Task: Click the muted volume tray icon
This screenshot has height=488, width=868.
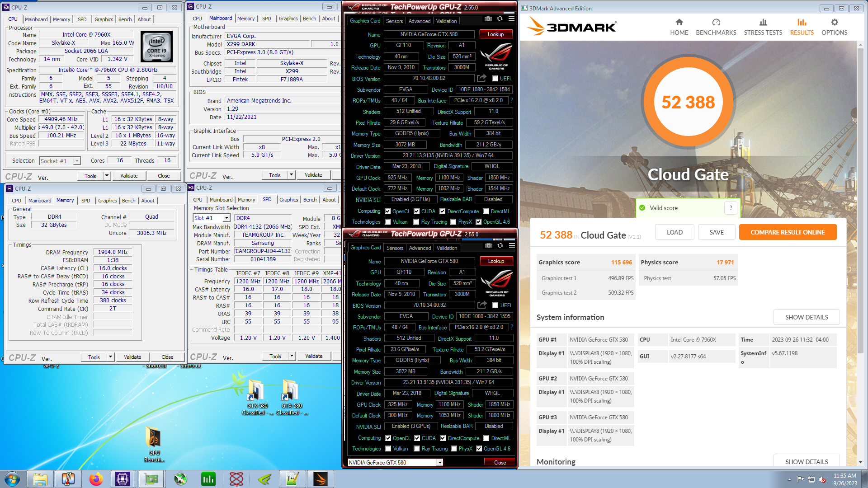Action: click(x=823, y=479)
